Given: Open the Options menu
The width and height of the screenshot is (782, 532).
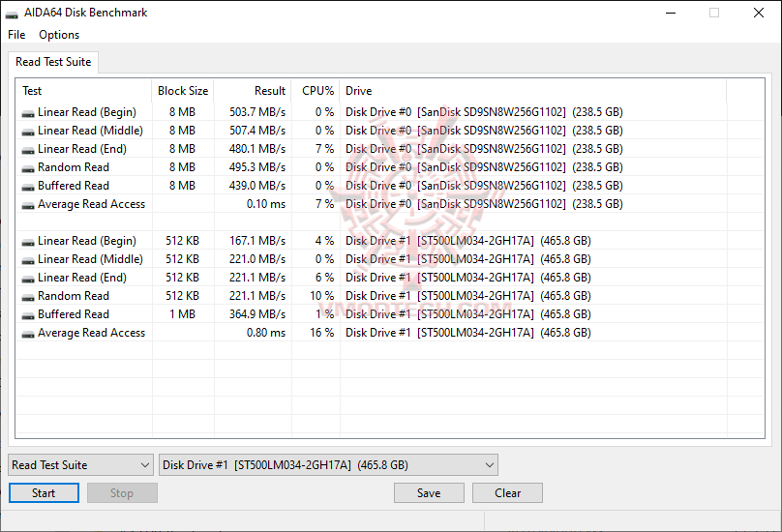Looking at the screenshot, I should pos(59,35).
